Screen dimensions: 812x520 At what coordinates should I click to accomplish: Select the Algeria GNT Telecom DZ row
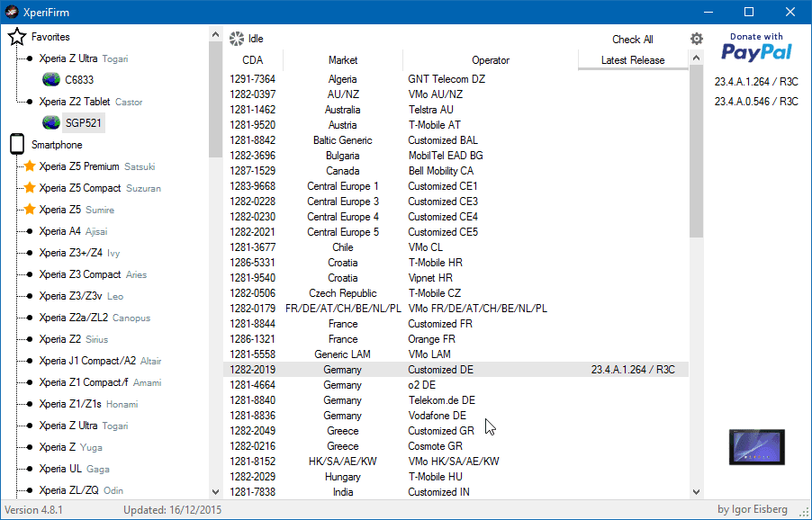tap(456, 79)
